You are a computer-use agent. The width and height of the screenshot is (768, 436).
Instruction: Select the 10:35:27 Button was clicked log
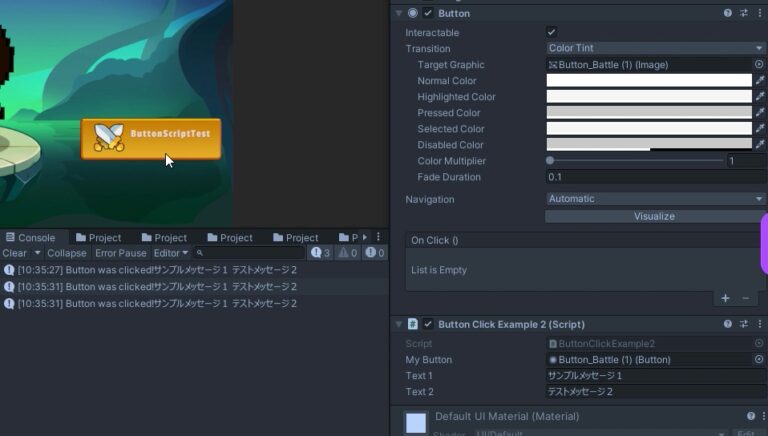point(194,269)
